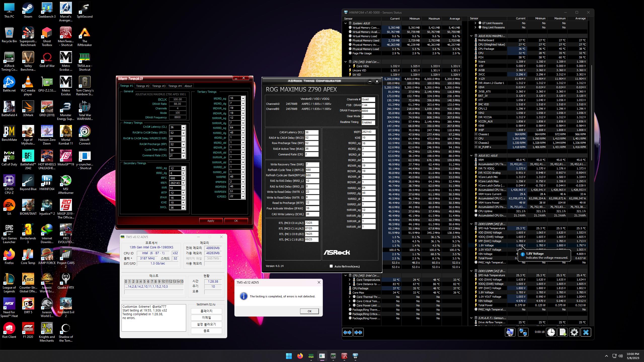Open Geekbench 3 desktop icon
This screenshot has height=362, width=644.
pyautogui.click(x=47, y=11)
